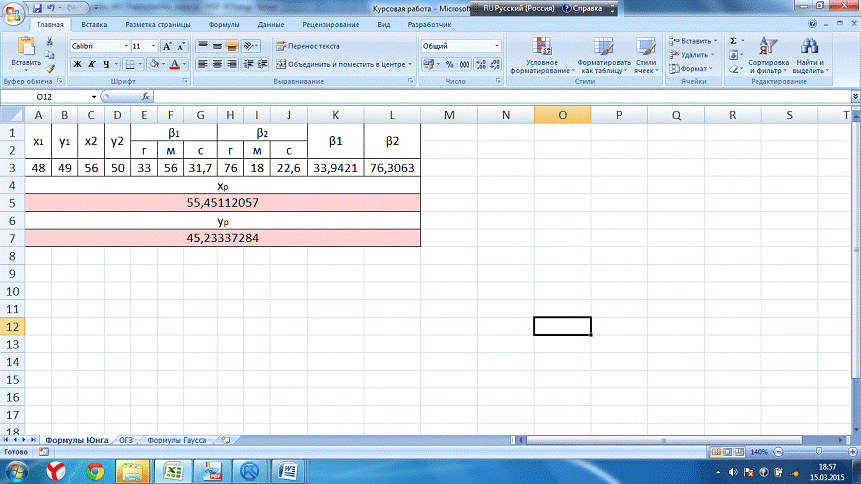Open the Name Box dropdown arrow

[96, 97]
